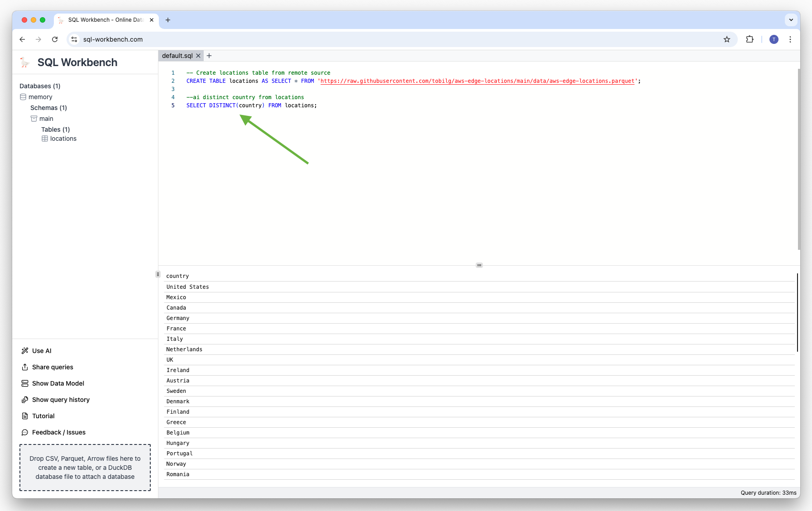
Task: Select the main schema entry
Action: 47,118
